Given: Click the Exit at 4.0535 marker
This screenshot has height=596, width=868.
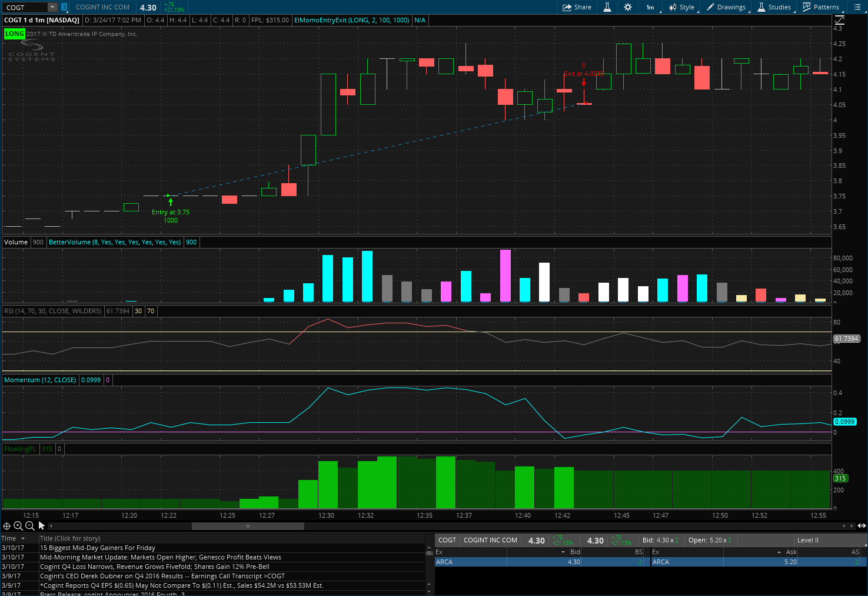Looking at the screenshot, I should tap(584, 74).
